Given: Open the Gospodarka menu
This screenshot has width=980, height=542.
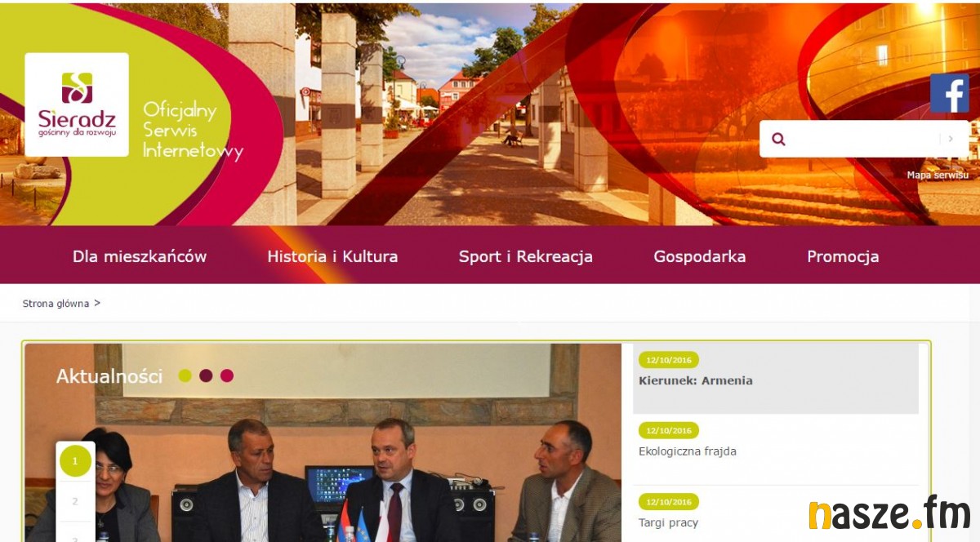Looking at the screenshot, I should (700, 256).
